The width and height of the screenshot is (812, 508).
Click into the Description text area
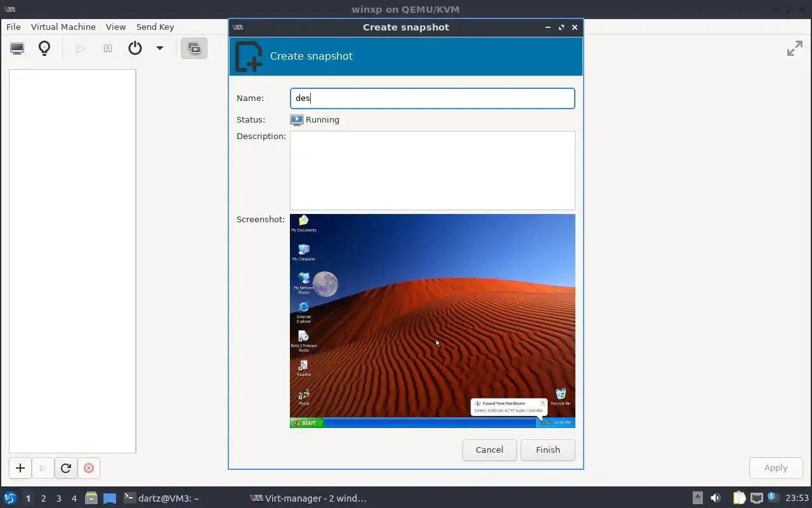[x=433, y=170]
